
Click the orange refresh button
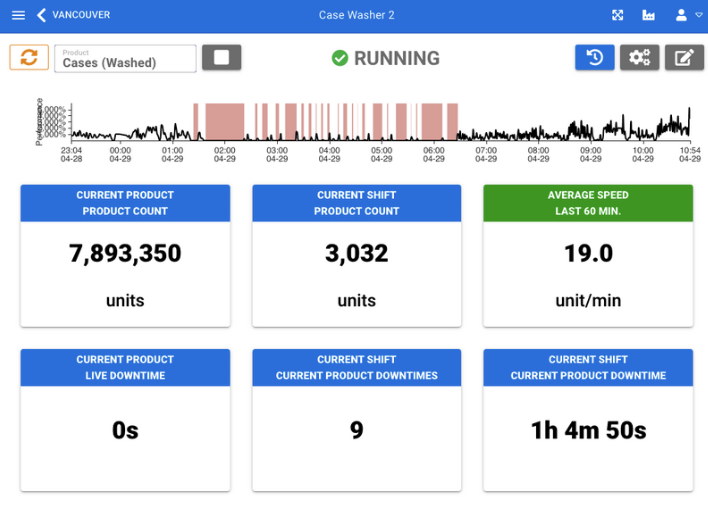pos(29,58)
